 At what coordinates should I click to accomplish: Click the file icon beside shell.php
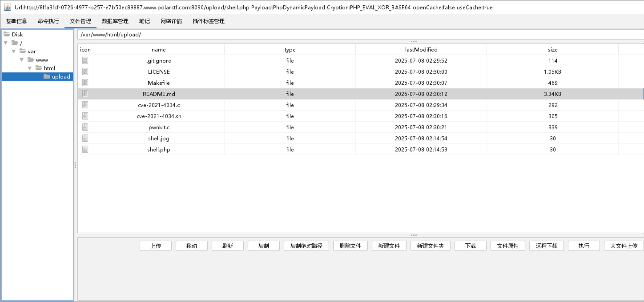pyautogui.click(x=85, y=149)
